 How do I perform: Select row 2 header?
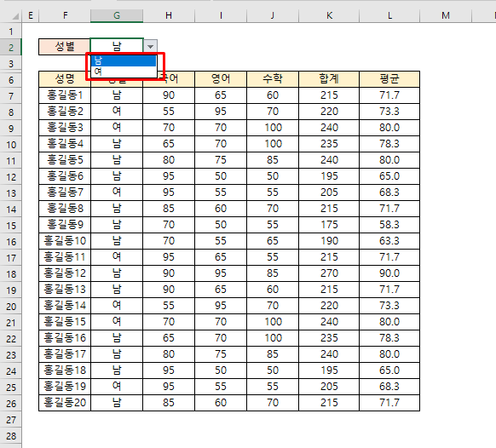coord(11,48)
